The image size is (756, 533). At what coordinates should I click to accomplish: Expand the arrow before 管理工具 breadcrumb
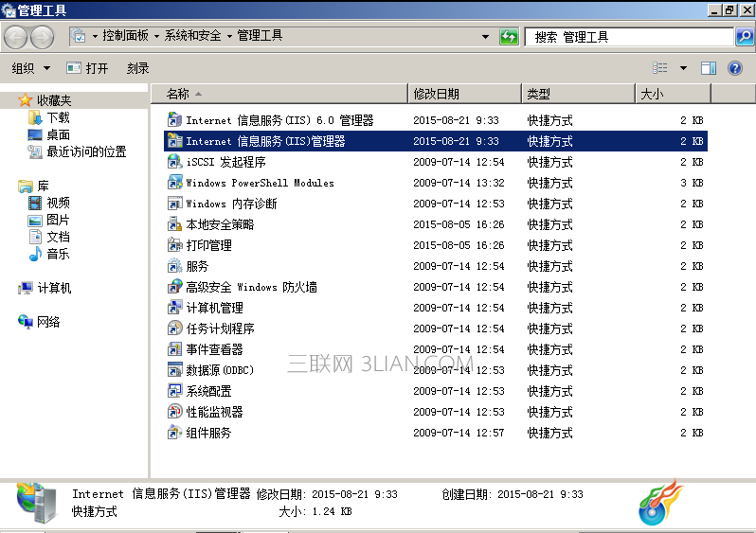tap(229, 36)
